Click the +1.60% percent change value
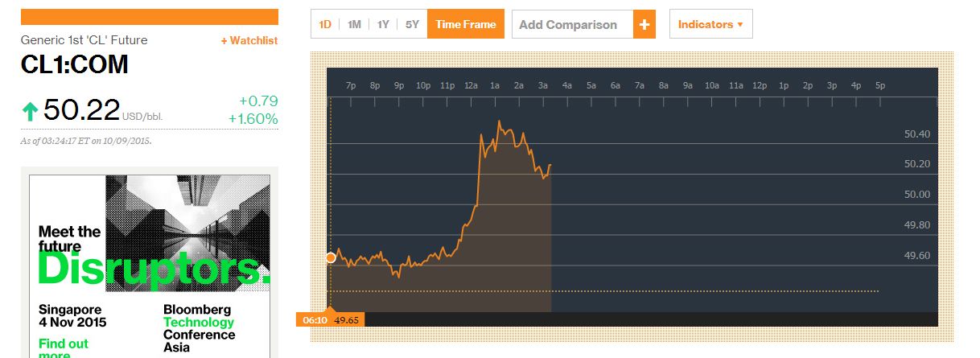 [x=253, y=119]
